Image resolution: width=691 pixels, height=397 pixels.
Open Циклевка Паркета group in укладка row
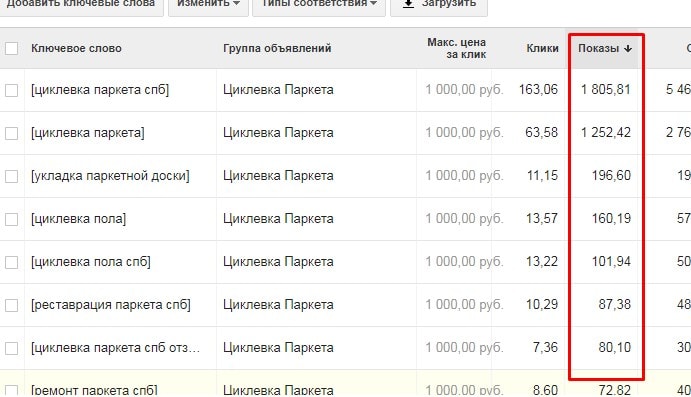(x=278, y=176)
